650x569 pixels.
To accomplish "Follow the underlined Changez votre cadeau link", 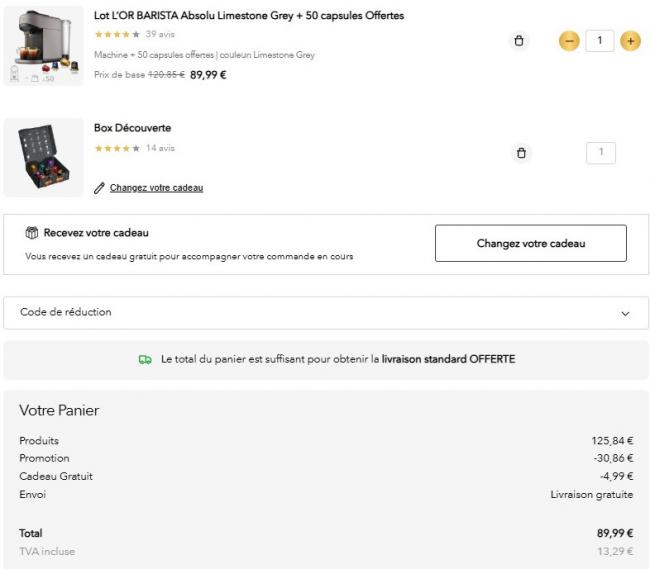I will tap(156, 188).
